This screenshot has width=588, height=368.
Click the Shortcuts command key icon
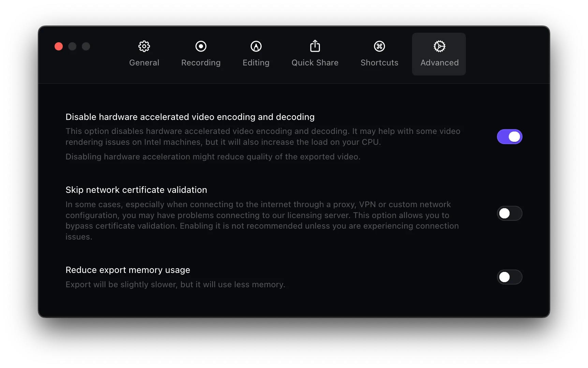coord(379,46)
